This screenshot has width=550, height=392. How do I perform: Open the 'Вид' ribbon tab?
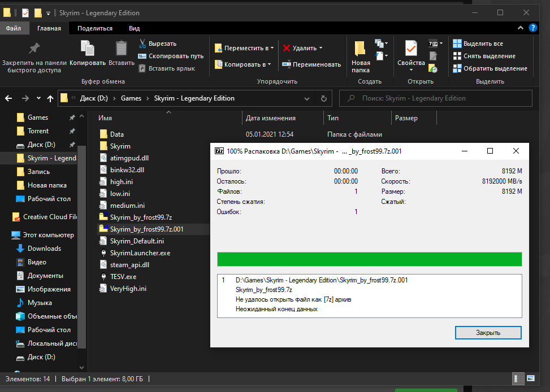point(134,28)
